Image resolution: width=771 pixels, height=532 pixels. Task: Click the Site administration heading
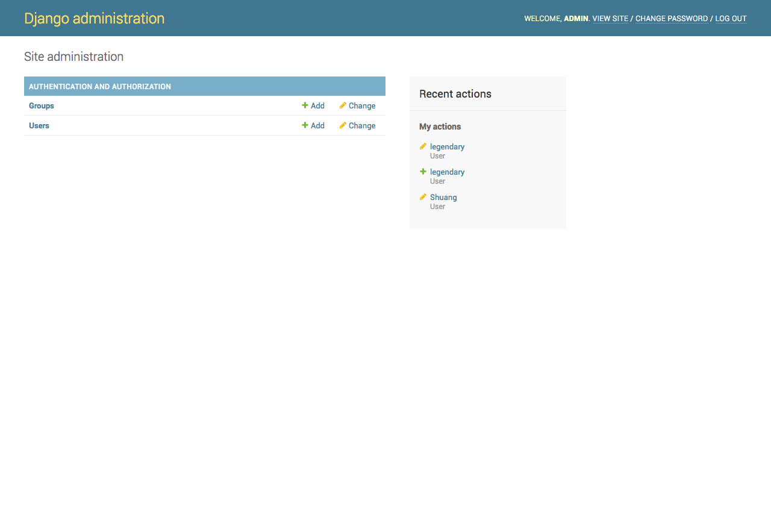[x=73, y=57]
